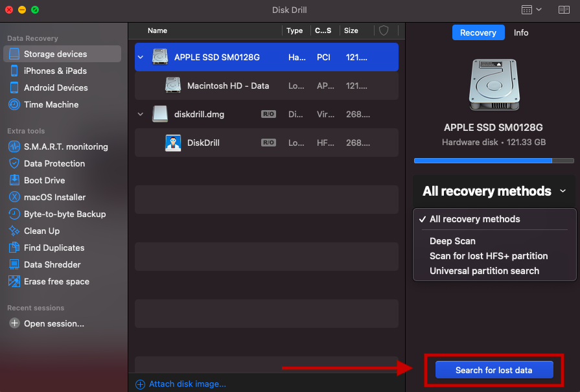Click the 121.... size of Macintosh HD - Data
The height and width of the screenshot is (392, 580).
(x=356, y=86)
